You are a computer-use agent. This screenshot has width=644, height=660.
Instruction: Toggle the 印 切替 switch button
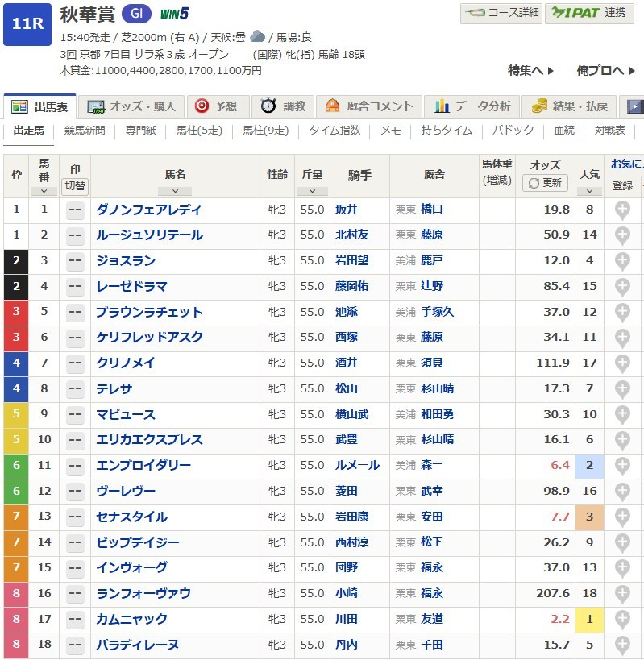click(75, 185)
